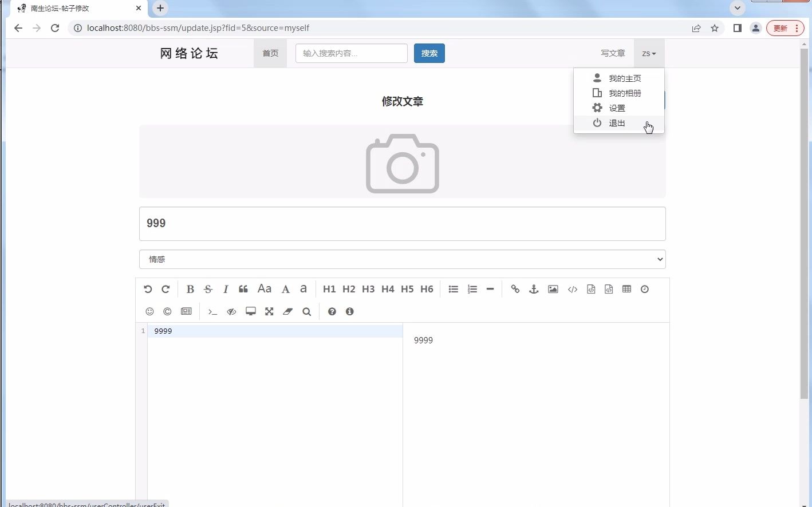Apply bold formatting

(190, 290)
